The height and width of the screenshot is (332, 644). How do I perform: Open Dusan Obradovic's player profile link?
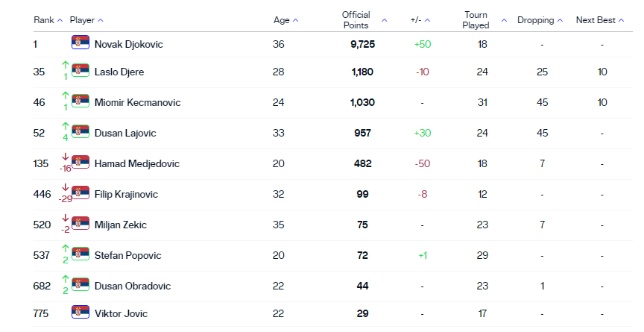pos(132,286)
